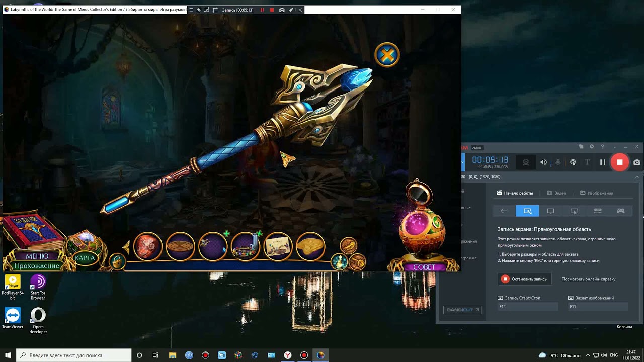Image resolution: width=644 pixels, height=362 pixels.
Task: Select the round spiral disc inventory item
Action: coord(180,246)
